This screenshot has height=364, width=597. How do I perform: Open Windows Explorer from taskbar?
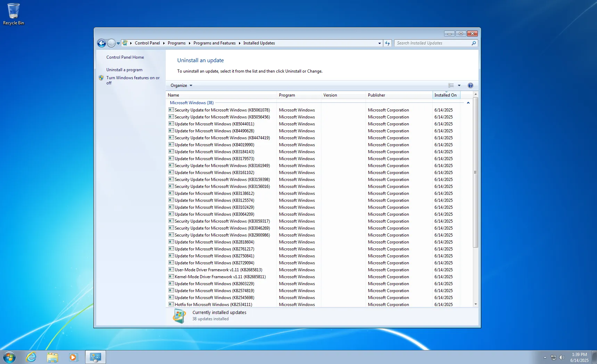coord(52,357)
